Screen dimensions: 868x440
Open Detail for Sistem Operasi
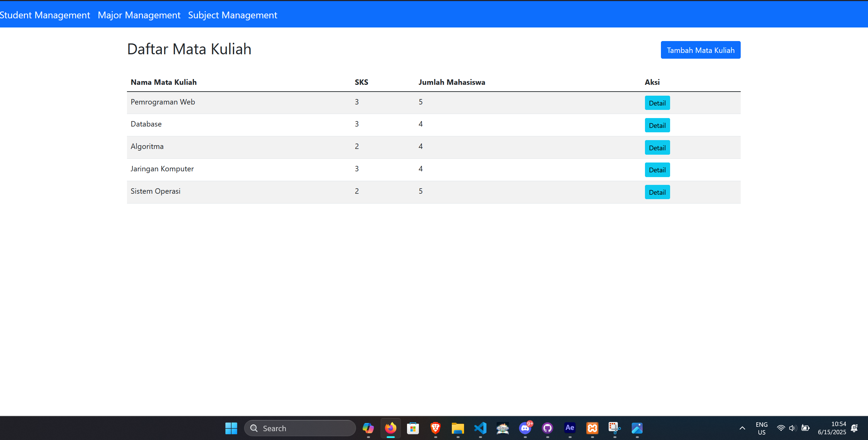point(657,192)
